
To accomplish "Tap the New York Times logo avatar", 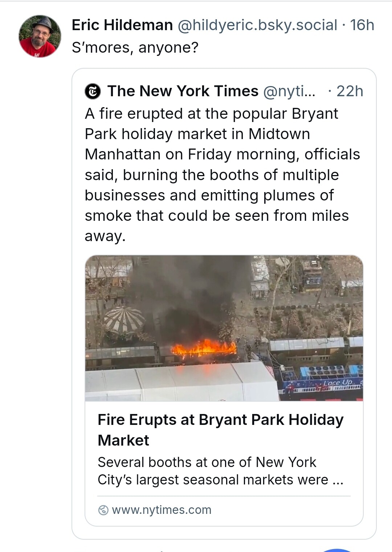I will tap(93, 91).
